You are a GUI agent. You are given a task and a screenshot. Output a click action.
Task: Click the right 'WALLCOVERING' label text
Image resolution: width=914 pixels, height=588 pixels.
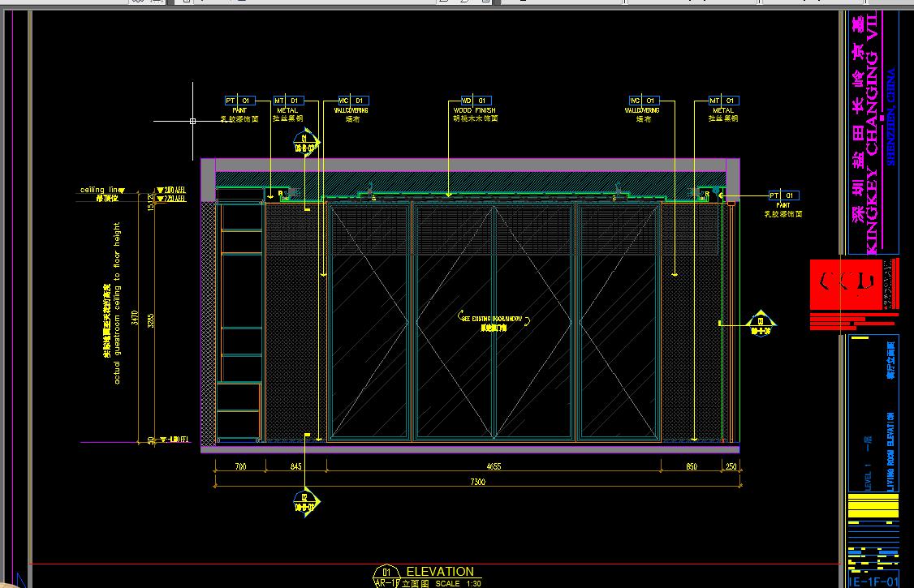[642, 110]
